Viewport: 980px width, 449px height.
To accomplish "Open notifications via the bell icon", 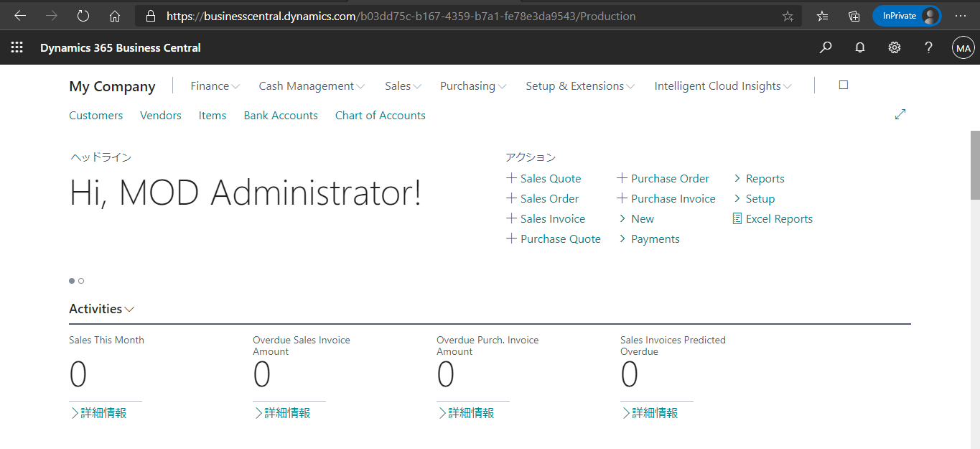I will coord(859,47).
